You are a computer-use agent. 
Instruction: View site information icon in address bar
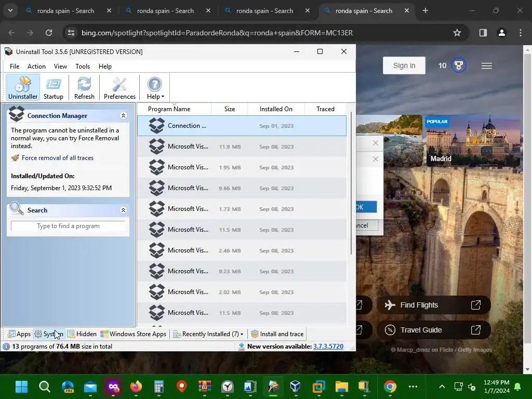pos(71,33)
